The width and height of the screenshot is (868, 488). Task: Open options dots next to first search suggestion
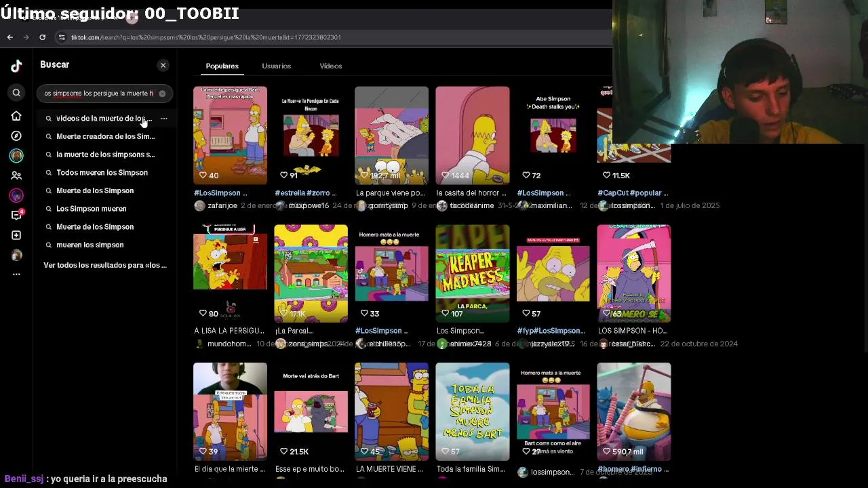click(x=163, y=119)
